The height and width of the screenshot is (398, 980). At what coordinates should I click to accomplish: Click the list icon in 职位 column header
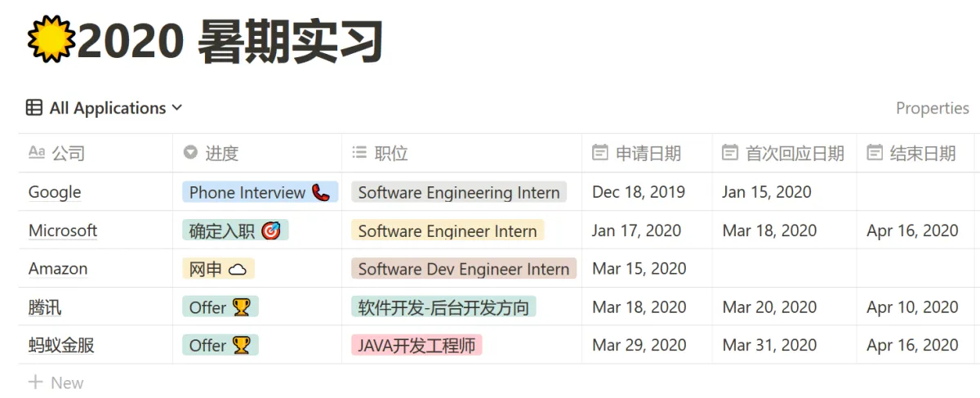coord(359,153)
